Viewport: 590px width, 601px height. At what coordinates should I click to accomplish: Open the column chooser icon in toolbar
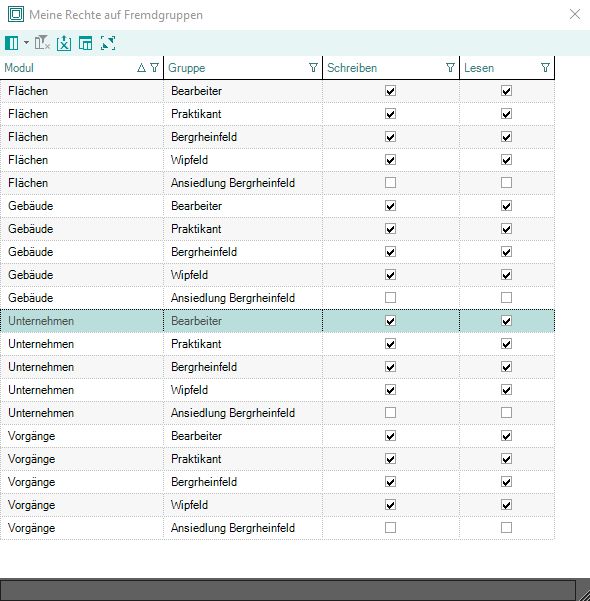pyautogui.click(x=12, y=43)
